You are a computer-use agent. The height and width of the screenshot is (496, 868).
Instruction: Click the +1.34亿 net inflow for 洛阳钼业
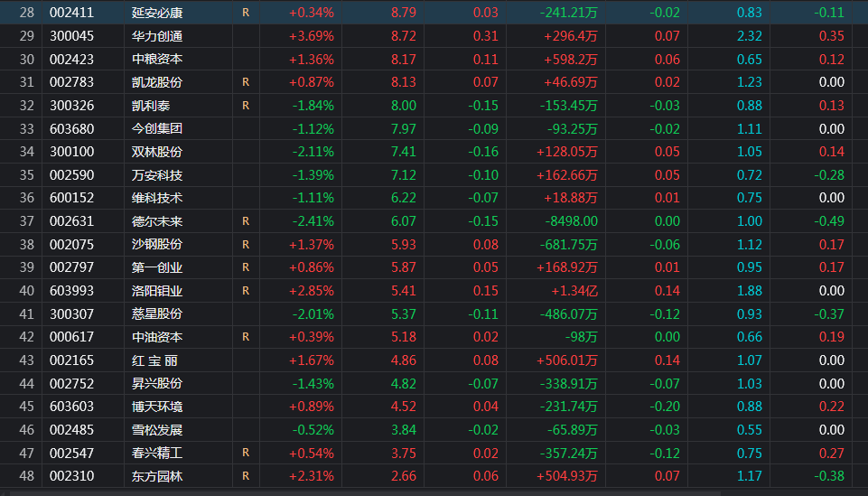pyautogui.click(x=574, y=291)
